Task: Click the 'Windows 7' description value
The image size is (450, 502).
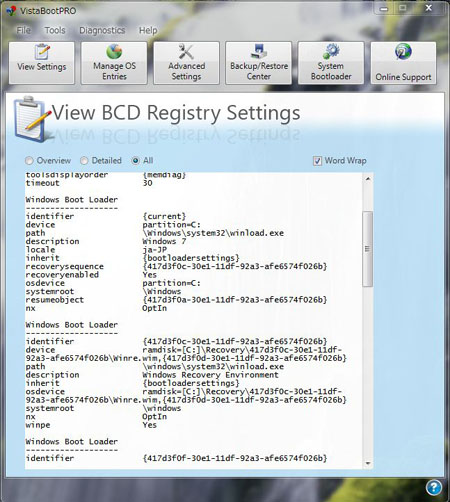Action: (164, 241)
